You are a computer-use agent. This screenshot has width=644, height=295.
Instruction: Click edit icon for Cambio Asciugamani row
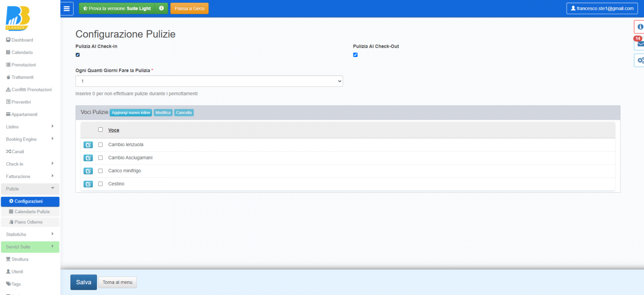[88, 158]
